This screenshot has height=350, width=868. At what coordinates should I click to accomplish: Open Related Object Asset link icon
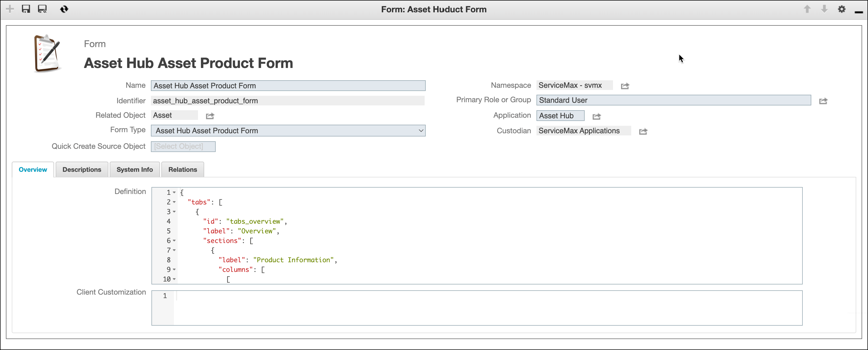tap(210, 116)
